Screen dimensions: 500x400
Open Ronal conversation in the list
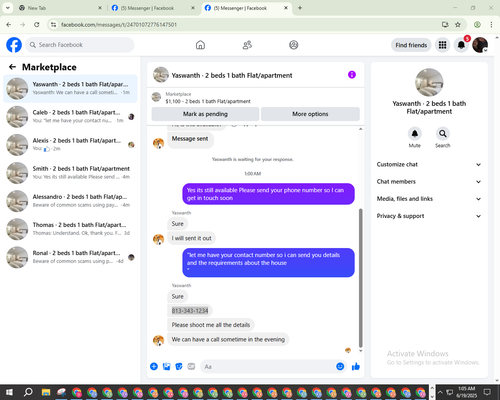coord(70,257)
